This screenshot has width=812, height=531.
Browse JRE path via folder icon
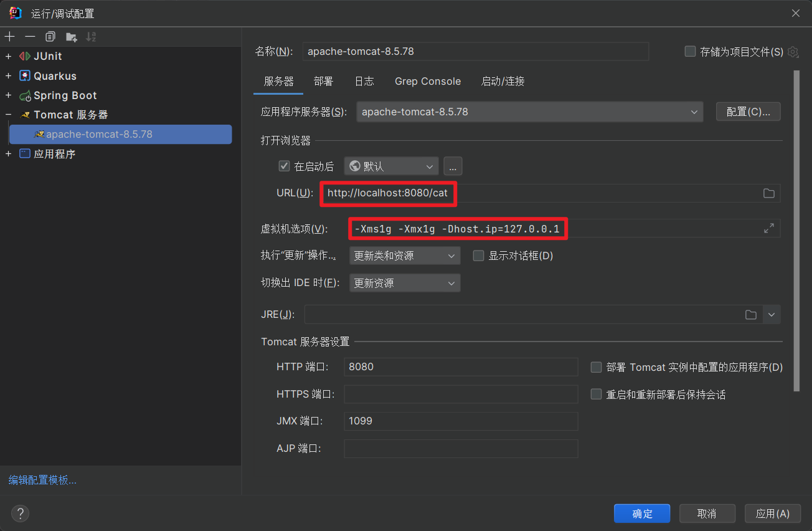click(x=750, y=314)
